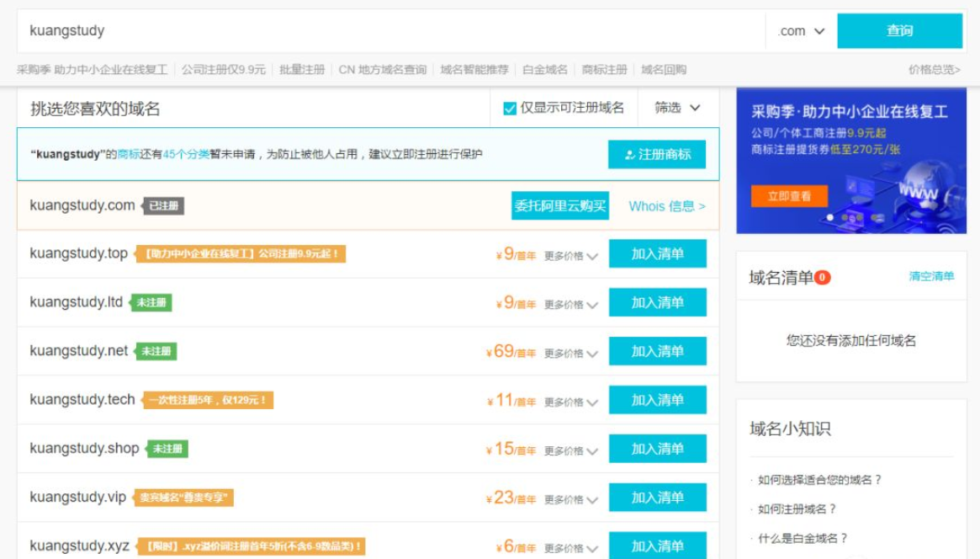Open Whois 信息 link
The width and height of the screenshot is (980, 559).
point(666,206)
